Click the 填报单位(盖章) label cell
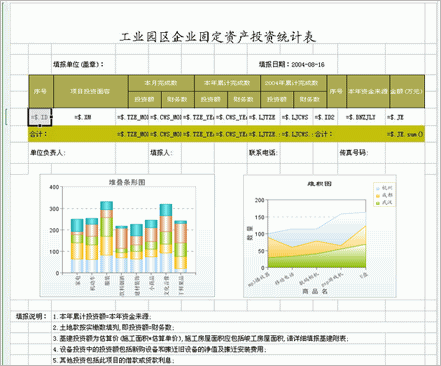Image resolution: width=441 pixels, height=366 pixels. (79, 64)
